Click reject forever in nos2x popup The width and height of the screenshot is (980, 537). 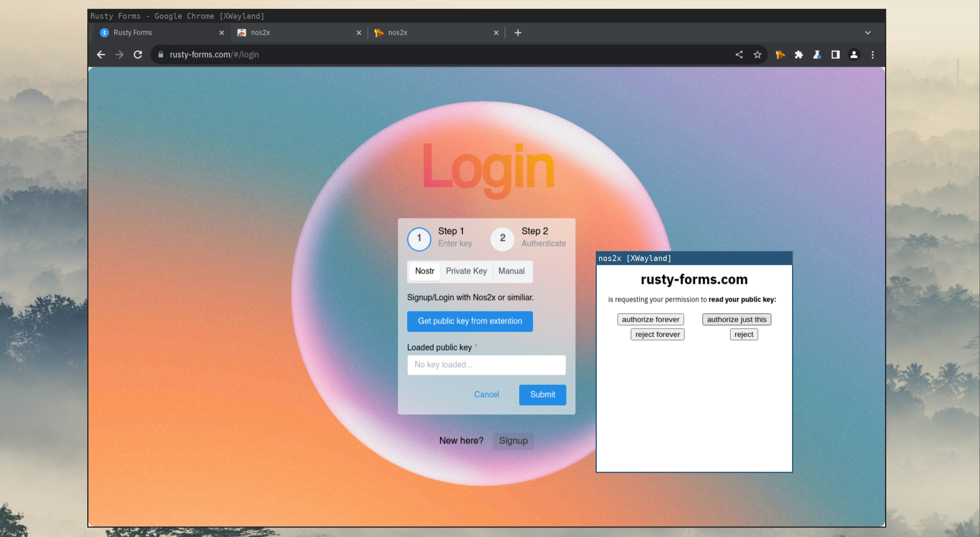[657, 335]
